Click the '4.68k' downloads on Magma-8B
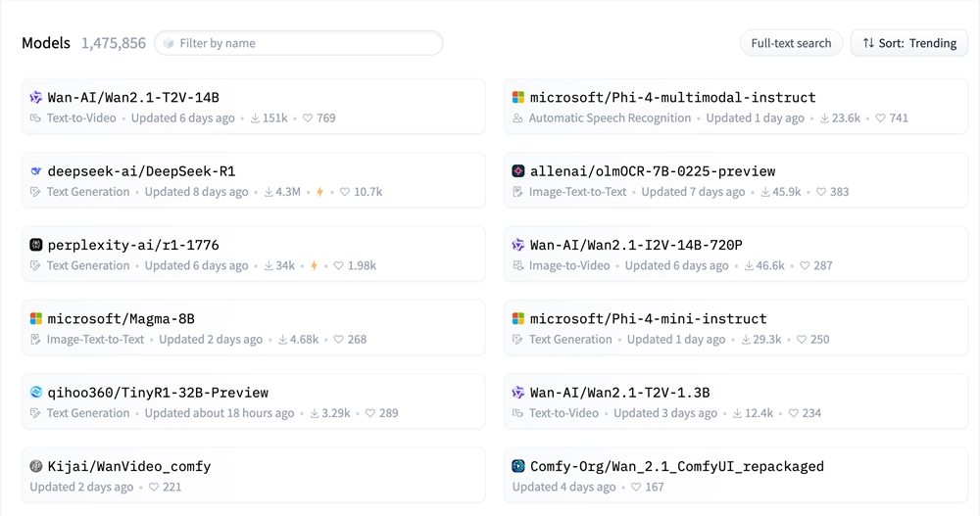980x516 pixels. 305,339
